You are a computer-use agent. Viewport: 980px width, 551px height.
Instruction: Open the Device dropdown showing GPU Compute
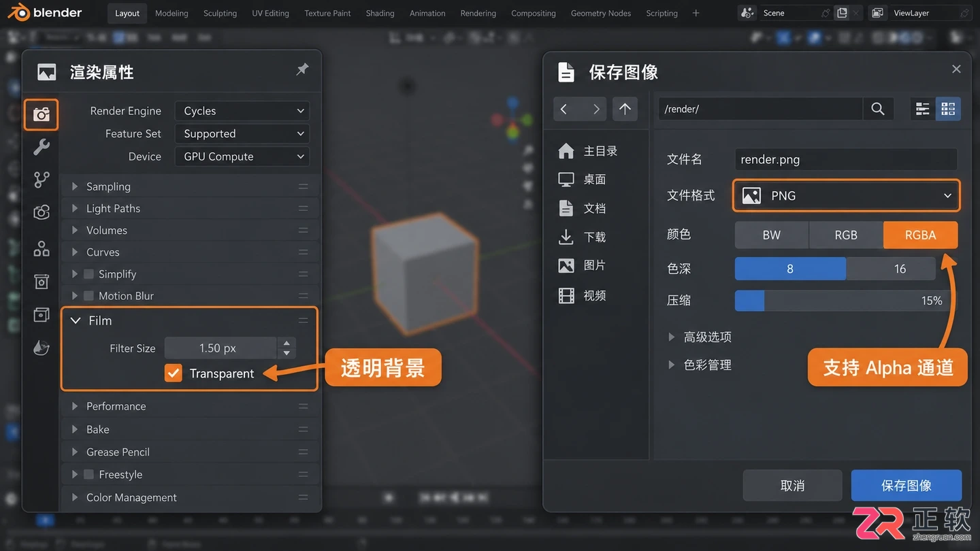242,156
